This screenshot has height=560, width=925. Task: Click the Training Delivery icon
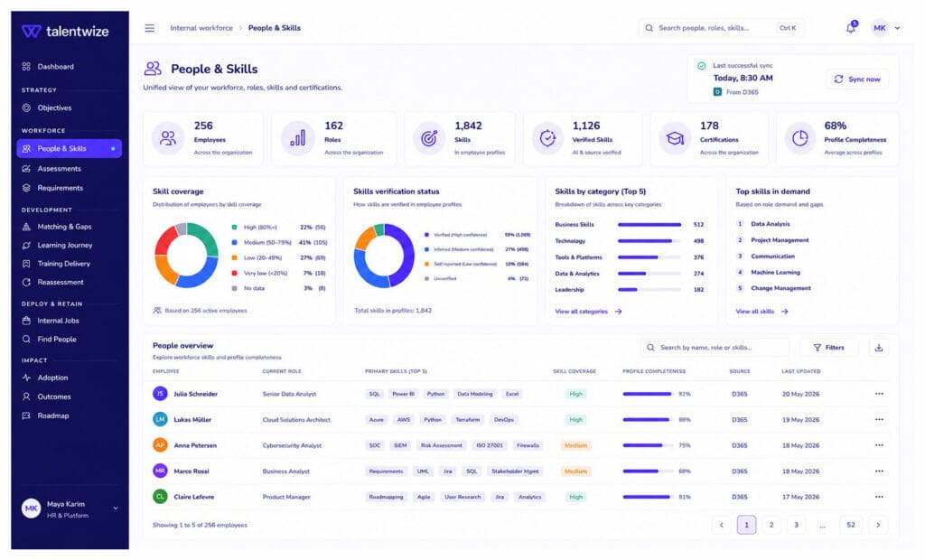click(26, 264)
